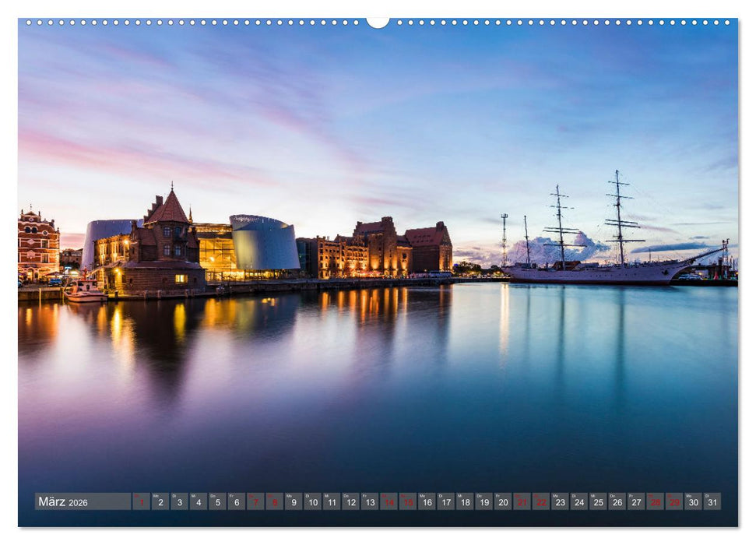Select the red Sunday date 1
756x545 pixels.
pos(141,501)
